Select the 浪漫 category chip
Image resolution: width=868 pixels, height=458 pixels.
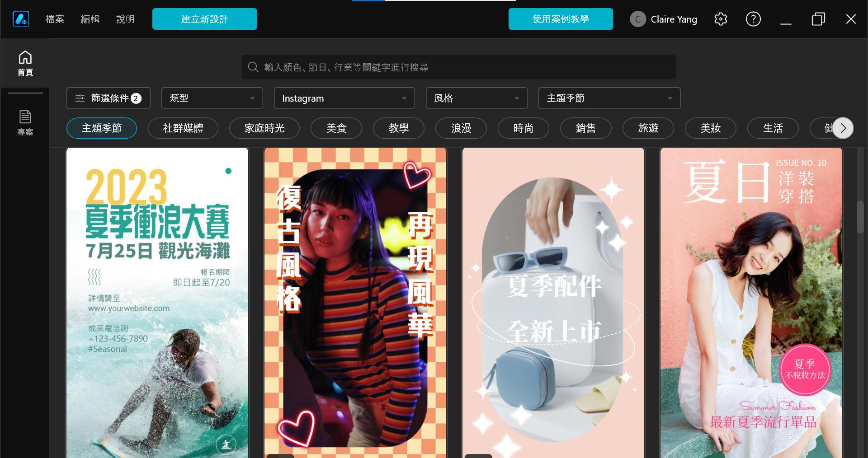point(461,128)
